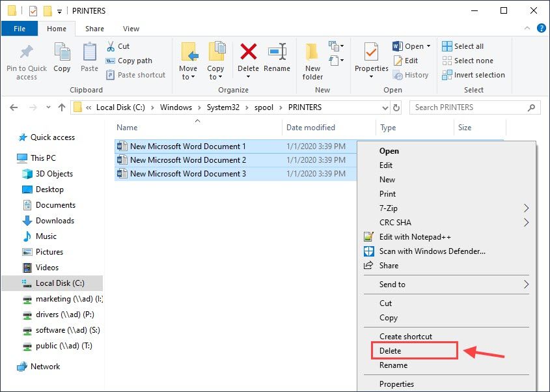Click the Up arrow to go to the parent folder

(x=61, y=107)
